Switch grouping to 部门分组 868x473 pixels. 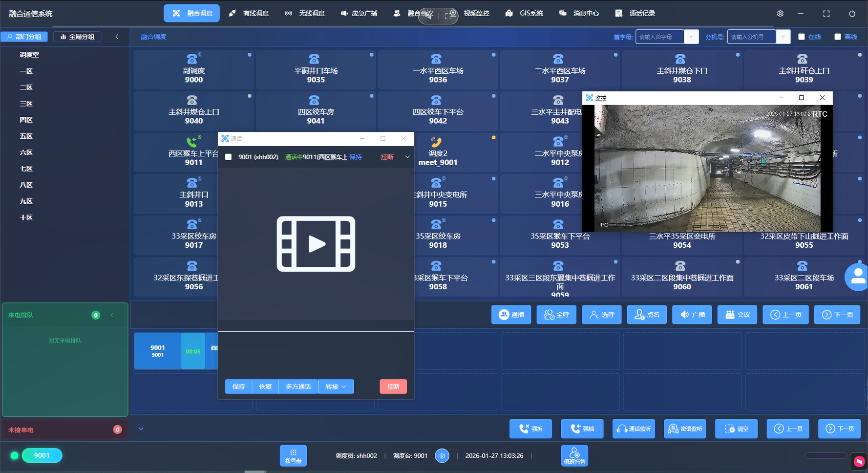pyautogui.click(x=24, y=37)
